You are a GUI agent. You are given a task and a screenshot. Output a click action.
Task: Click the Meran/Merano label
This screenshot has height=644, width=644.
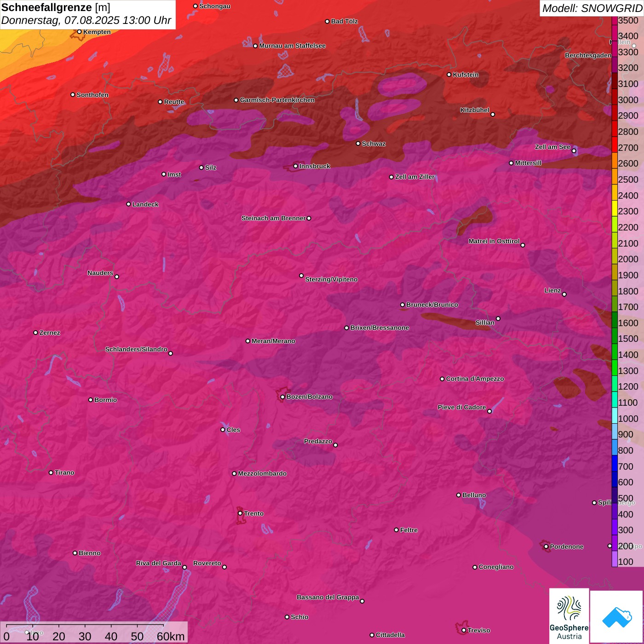click(x=273, y=341)
